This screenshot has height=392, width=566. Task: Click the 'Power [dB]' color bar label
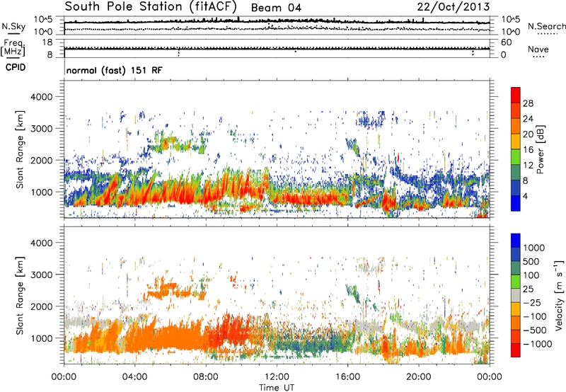click(541, 149)
